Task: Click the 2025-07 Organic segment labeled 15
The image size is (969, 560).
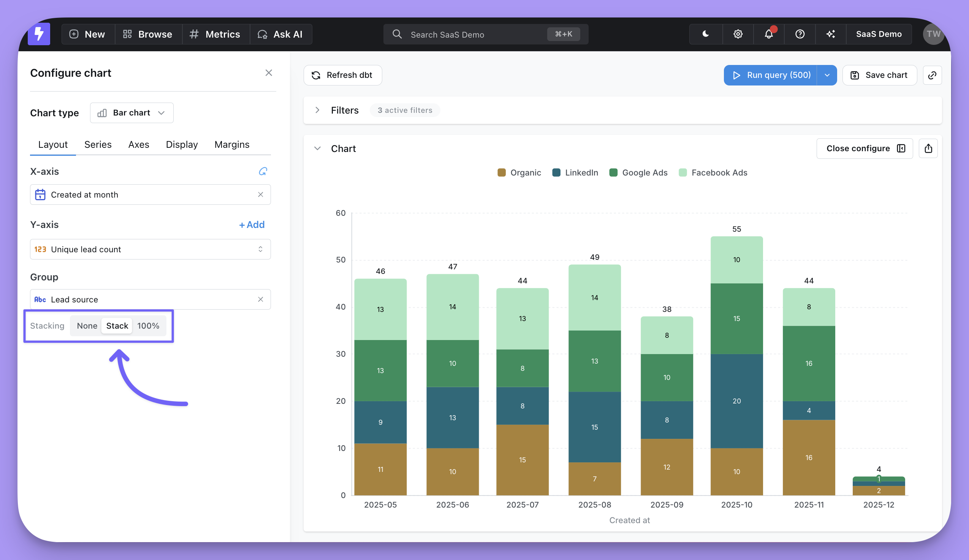Action: point(522,460)
